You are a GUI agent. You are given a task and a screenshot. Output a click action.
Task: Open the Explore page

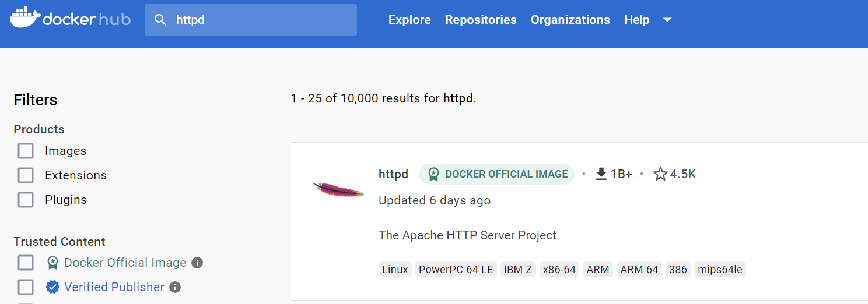(409, 20)
